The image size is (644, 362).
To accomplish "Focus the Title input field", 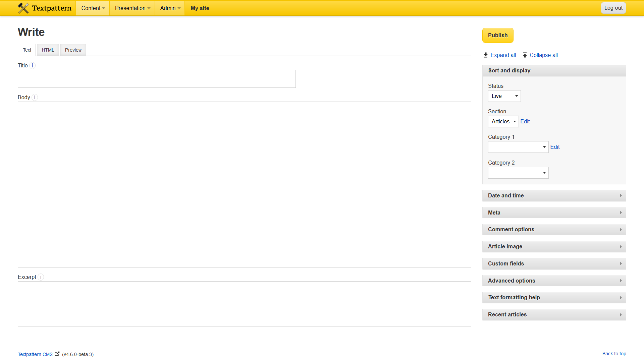I will point(157,79).
